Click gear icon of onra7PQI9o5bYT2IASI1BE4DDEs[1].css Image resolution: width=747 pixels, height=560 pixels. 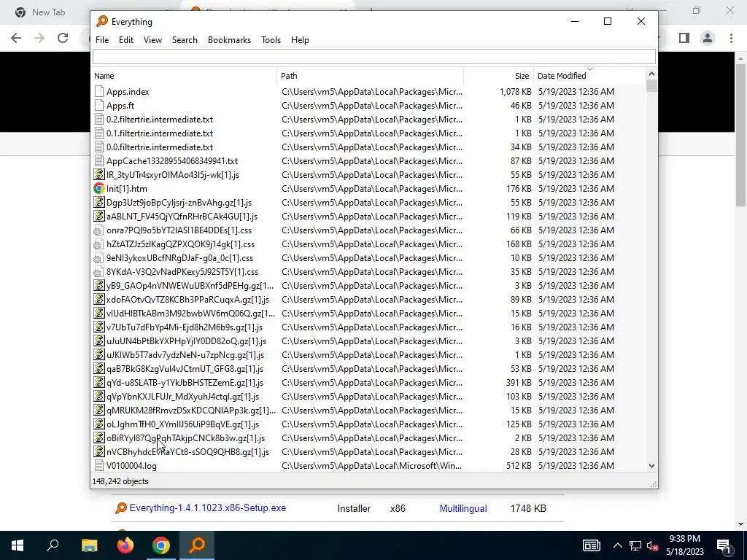[98, 230]
